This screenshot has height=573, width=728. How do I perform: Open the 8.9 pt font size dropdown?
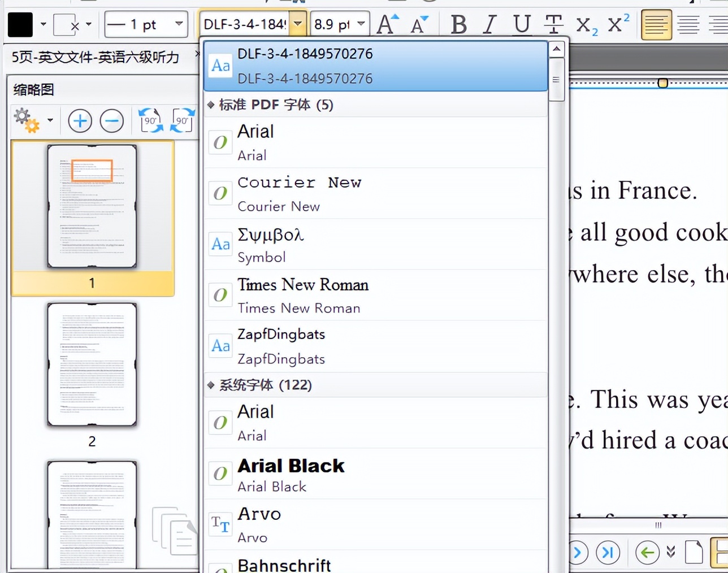click(x=361, y=24)
